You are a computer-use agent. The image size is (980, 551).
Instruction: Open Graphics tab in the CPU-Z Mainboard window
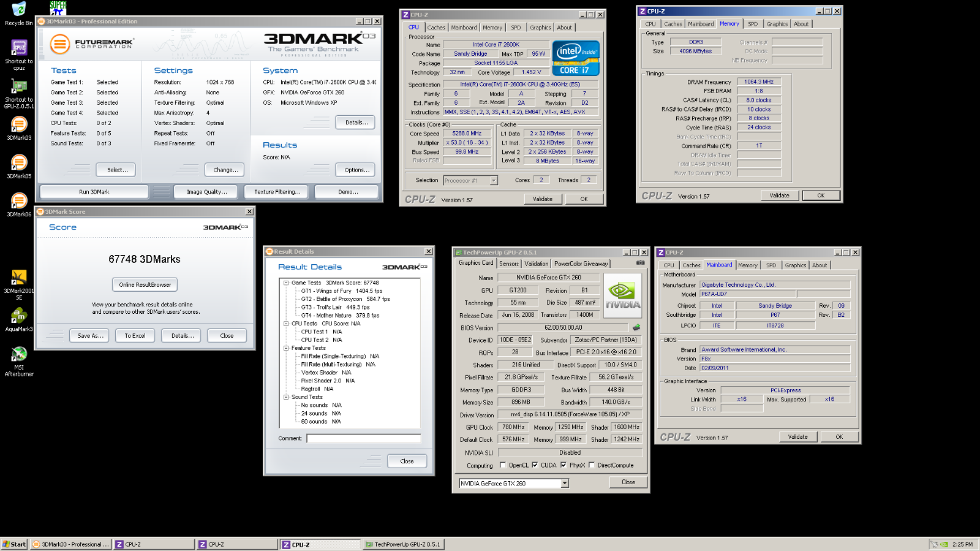[x=796, y=265]
